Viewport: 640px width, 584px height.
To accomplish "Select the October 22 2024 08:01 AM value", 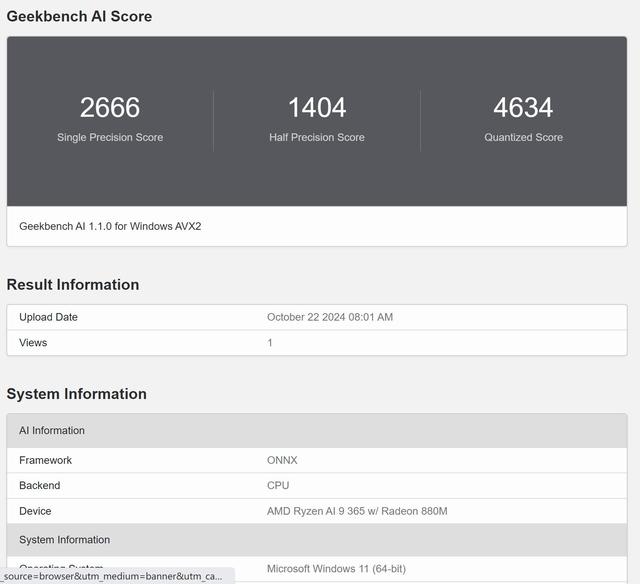I will [330, 317].
